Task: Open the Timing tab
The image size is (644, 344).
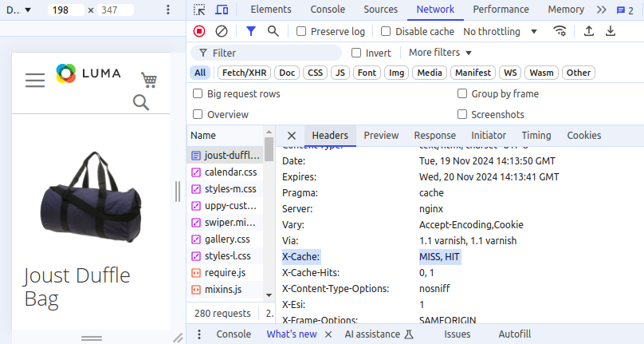Action: pos(536,136)
